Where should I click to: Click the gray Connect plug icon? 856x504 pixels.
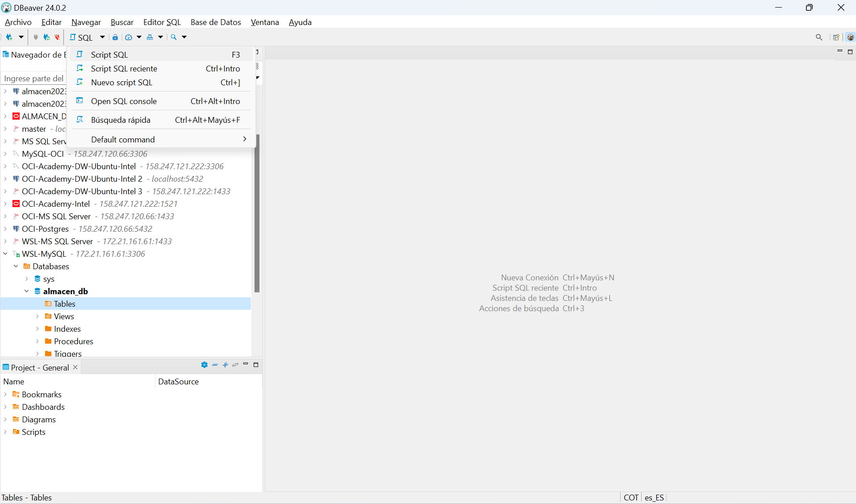pos(36,37)
